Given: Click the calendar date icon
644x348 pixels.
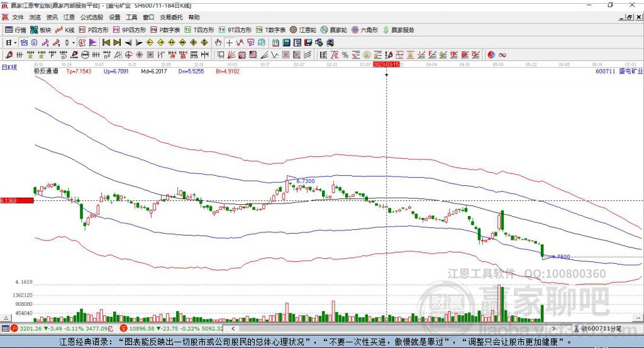Looking at the screenshot, I should tap(275, 43).
